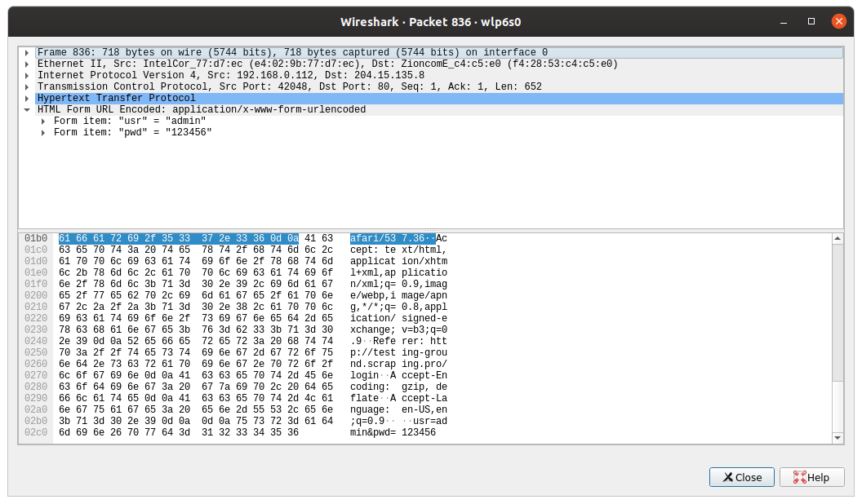Click ASCII text ".9··Refe rer: htt"
The height and width of the screenshot is (504, 862).
point(398,341)
